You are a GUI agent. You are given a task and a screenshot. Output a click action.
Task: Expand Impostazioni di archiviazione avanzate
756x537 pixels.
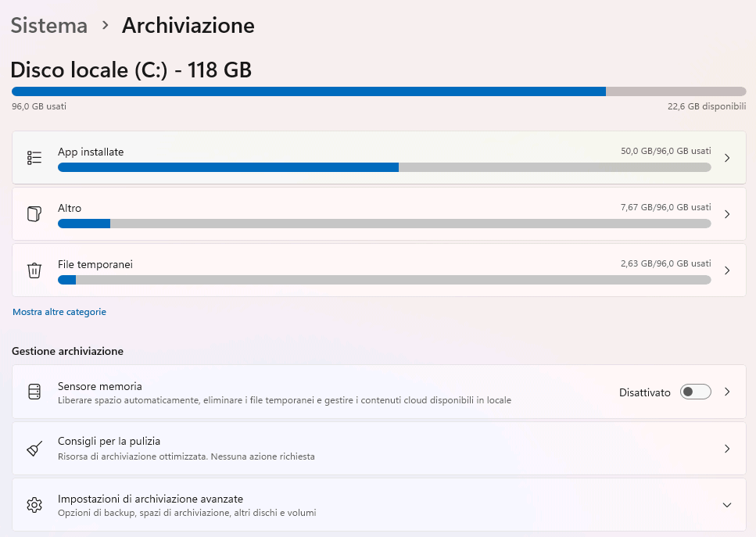[727, 505]
